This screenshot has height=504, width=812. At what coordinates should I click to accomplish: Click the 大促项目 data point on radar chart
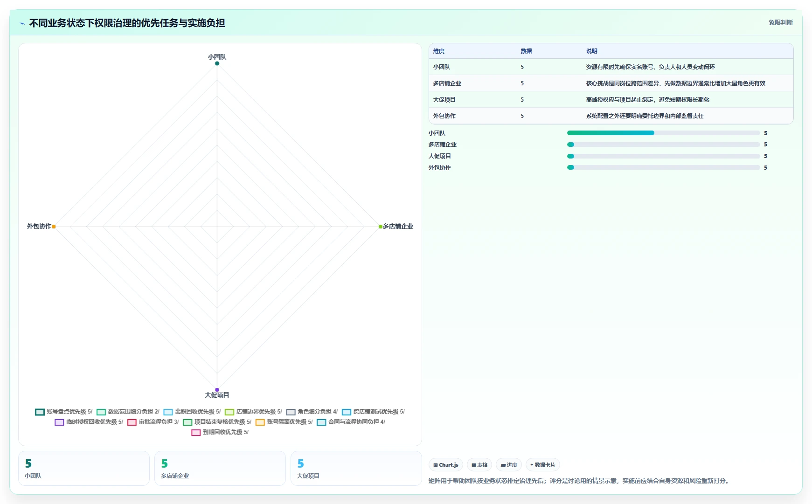point(217,390)
